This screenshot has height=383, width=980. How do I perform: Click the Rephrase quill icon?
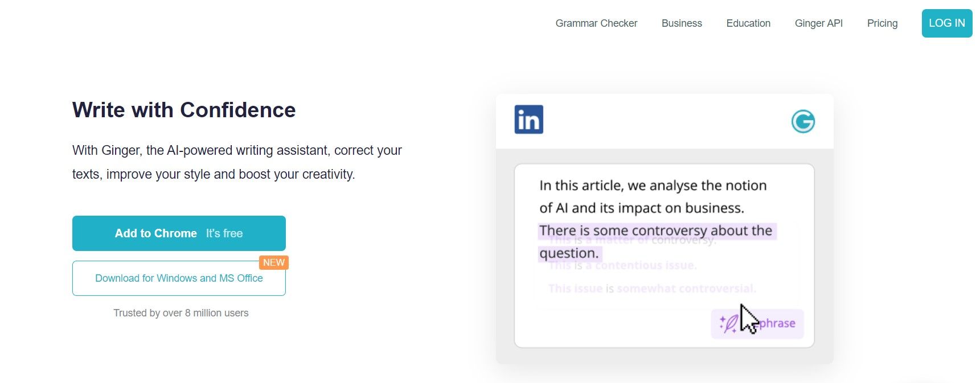click(x=728, y=324)
